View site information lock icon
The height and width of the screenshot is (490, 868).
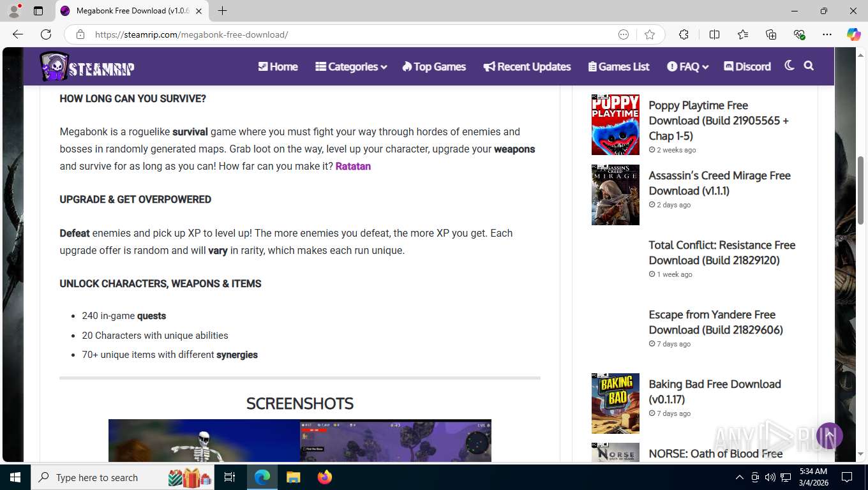80,34
